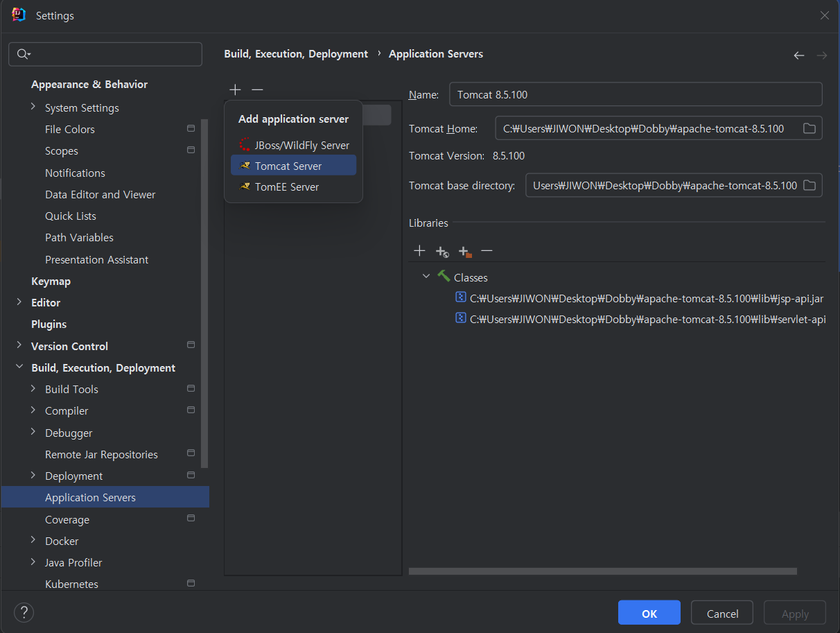This screenshot has height=633, width=840.
Task: Choose JBoss/WildFly Server from popup
Action: click(293, 145)
